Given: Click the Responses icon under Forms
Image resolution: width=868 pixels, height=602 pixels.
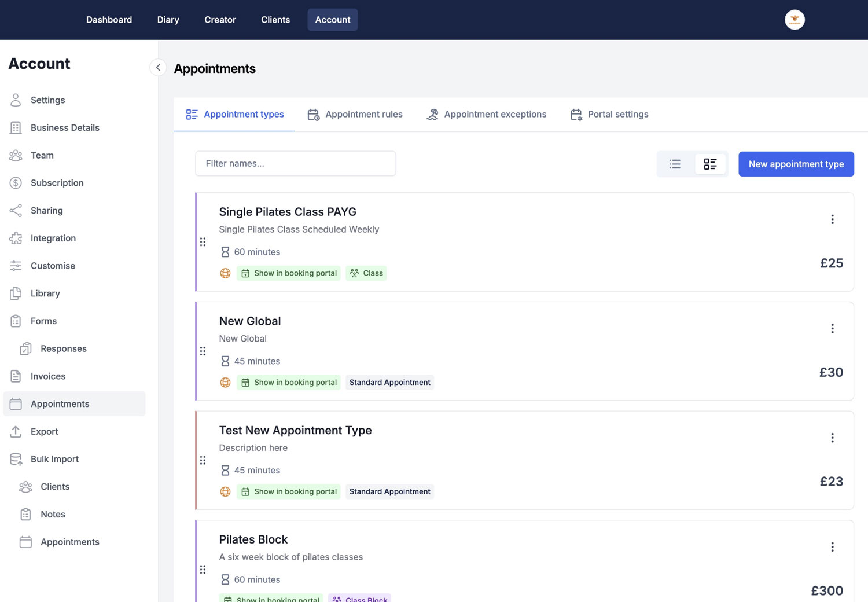Looking at the screenshot, I should 25,348.
